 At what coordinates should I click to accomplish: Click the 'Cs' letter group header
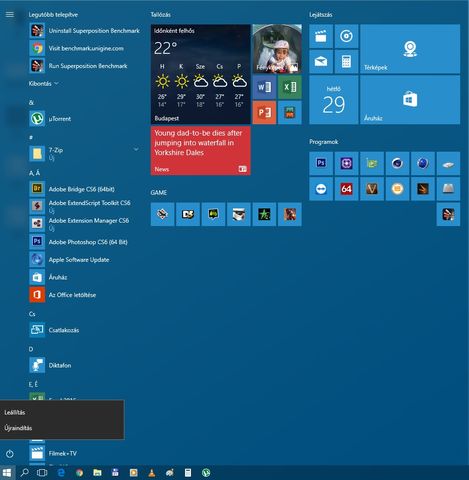[32, 314]
